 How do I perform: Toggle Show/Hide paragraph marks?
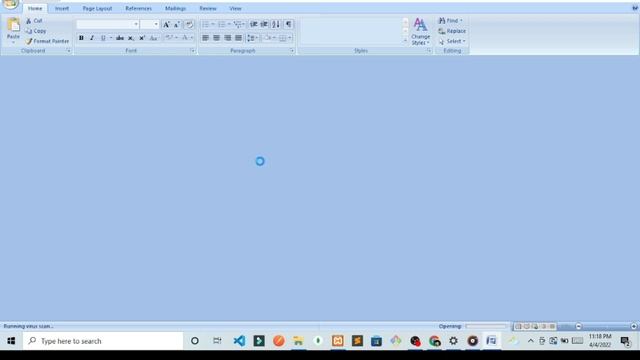pyautogui.click(x=289, y=24)
